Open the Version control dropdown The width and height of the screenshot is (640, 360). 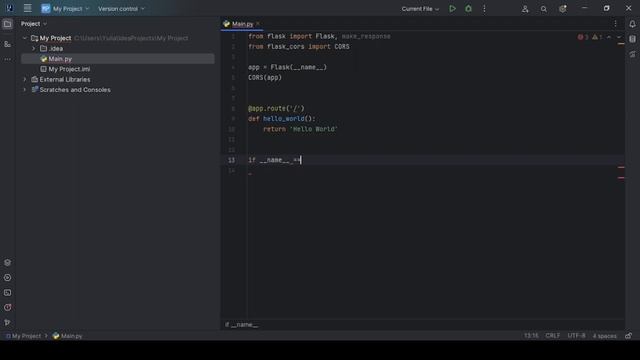[x=121, y=9]
